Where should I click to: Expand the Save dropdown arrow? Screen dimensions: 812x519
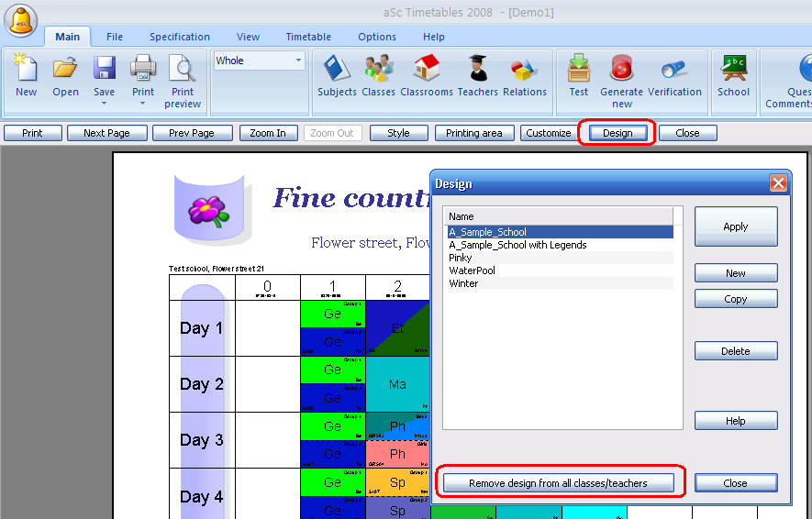point(104,104)
